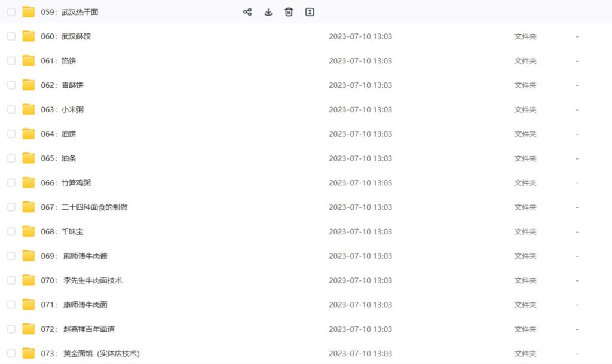Click the folder icon for 071 康师傅牛肉面
Image resolution: width=612 pixels, height=364 pixels.
pos(29,304)
